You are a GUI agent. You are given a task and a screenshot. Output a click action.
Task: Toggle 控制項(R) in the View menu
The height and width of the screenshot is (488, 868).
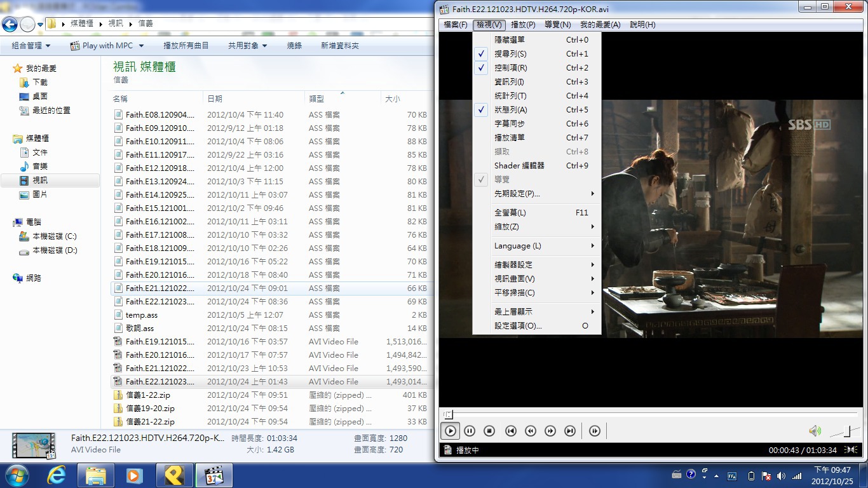(x=537, y=68)
